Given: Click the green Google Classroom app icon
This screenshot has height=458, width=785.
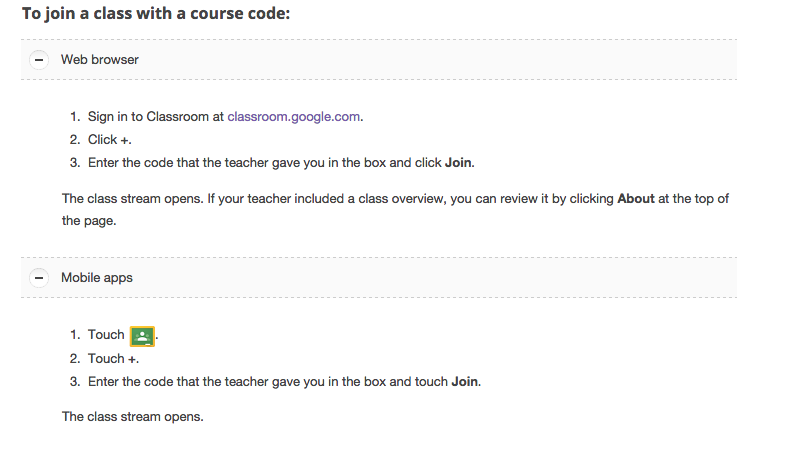Looking at the screenshot, I should [143, 336].
